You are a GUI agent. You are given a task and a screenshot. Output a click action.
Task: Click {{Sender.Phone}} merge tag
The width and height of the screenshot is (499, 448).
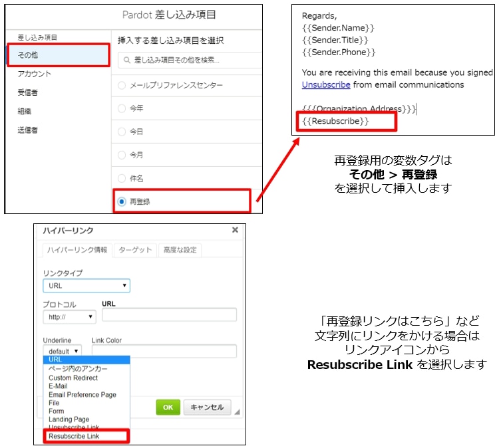coord(339,52)
